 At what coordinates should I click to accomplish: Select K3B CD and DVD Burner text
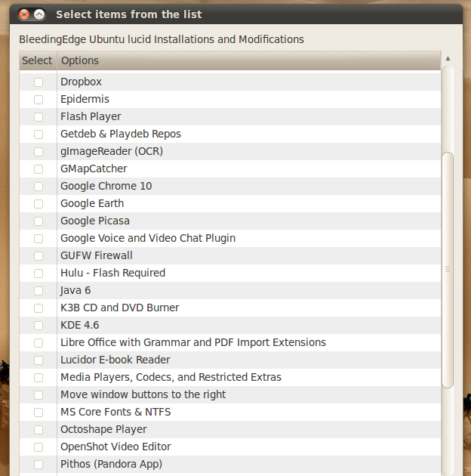pos(120,308)
